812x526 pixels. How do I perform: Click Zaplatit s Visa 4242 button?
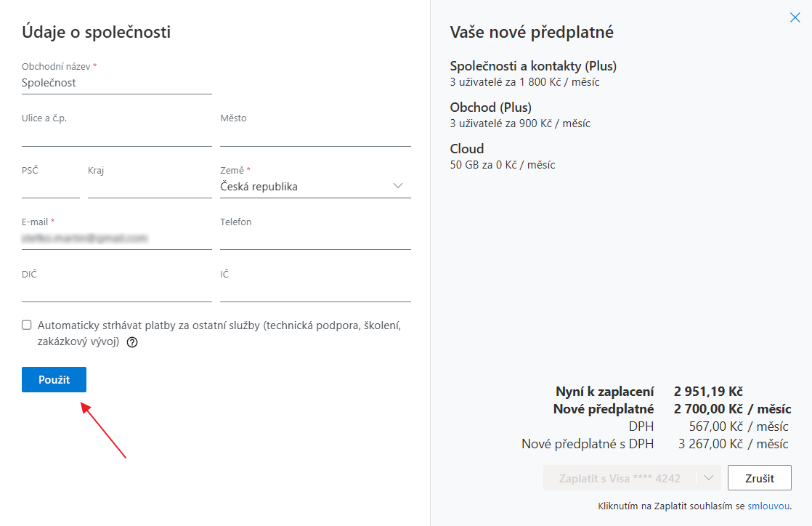pyautogui.click(x=620, y=478)
